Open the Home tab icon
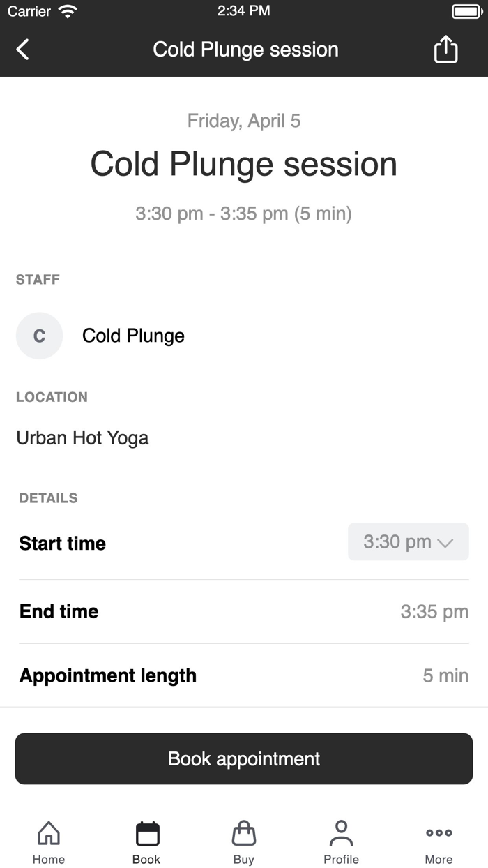This screenshot has width=488, height=868. 48,832
